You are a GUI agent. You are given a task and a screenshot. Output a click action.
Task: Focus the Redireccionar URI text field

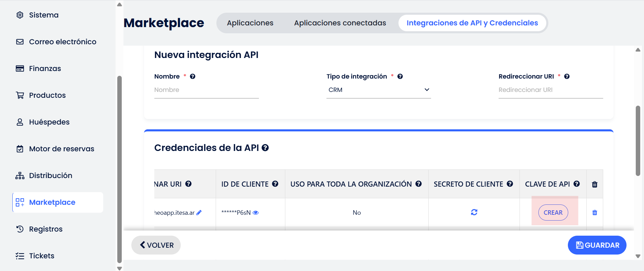coord(550,90)
